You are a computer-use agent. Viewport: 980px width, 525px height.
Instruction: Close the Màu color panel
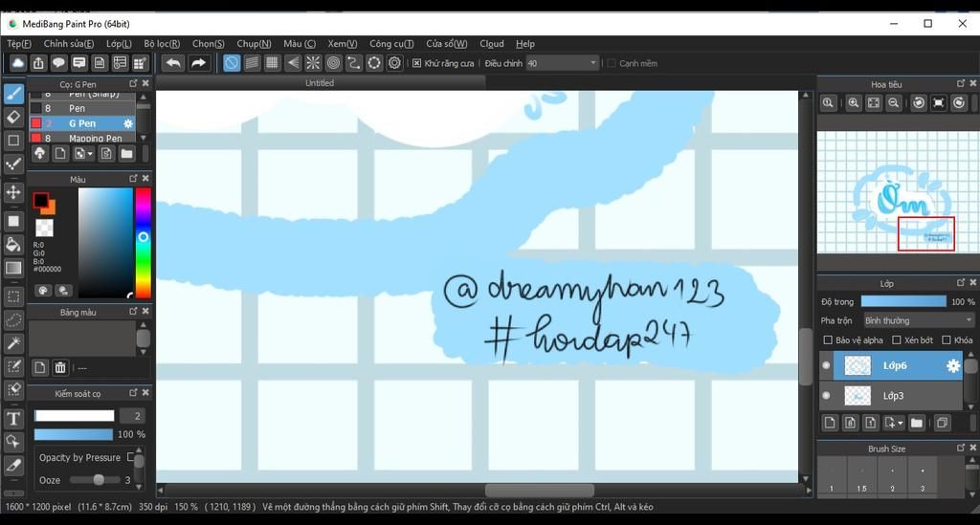145,179
